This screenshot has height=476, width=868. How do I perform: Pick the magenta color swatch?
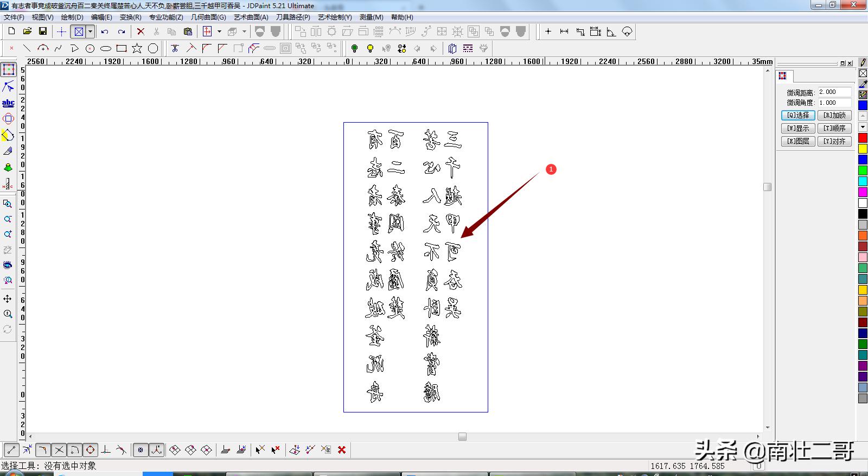point(863,192)
